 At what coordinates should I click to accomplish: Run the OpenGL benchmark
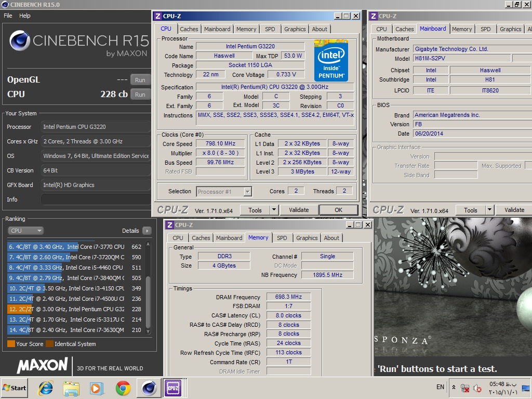(x=140, y=80)
